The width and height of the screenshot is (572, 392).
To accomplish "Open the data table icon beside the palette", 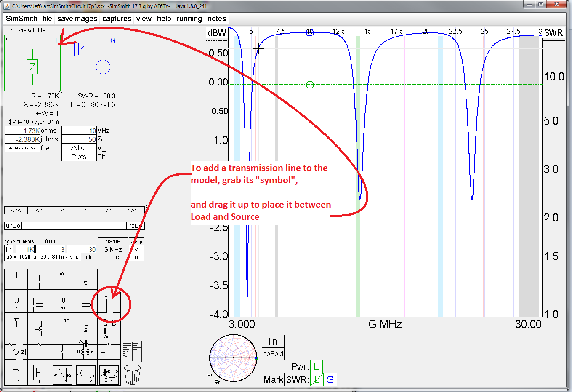I will coord(132,351).
